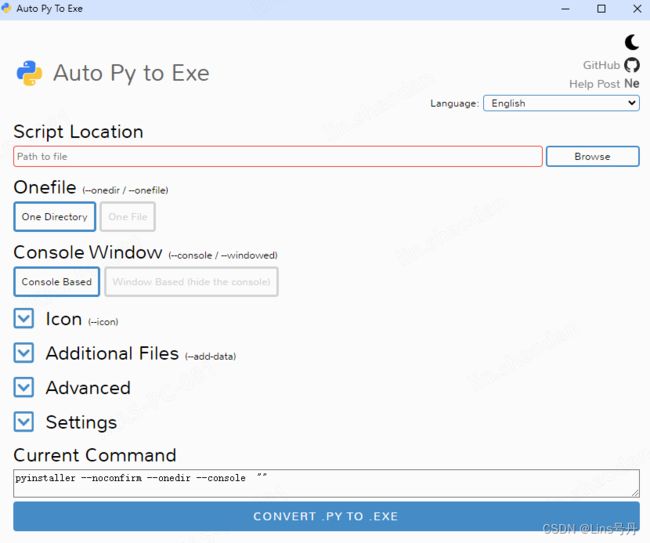Click the Settings heading text
The image size is (650, 543).
[x=82, y=423]
